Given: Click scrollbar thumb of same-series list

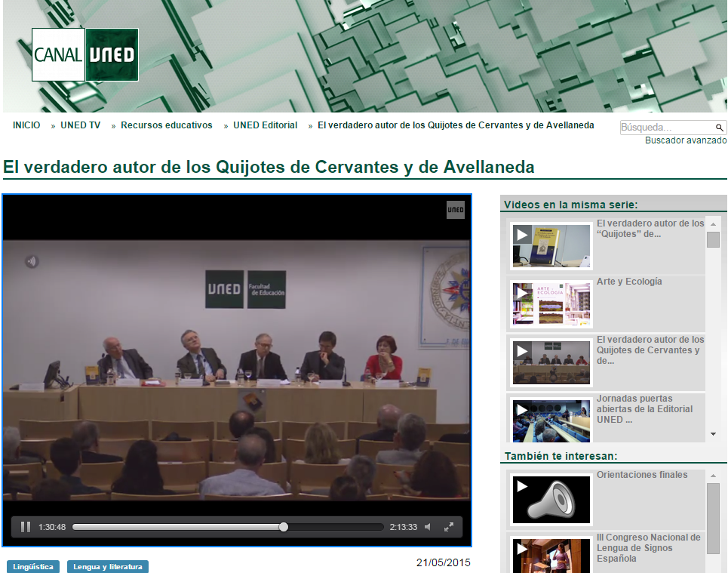Looking at the screenshot, I should [713, 240].
